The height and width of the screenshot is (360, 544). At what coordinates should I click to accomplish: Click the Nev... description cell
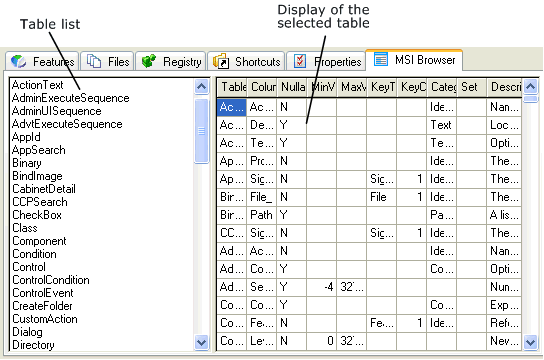click(504, 341)
